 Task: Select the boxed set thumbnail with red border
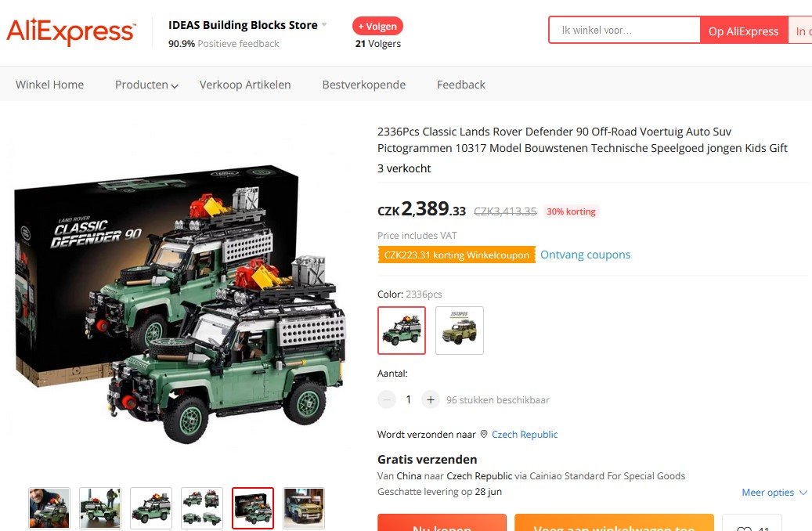(253, 508)
